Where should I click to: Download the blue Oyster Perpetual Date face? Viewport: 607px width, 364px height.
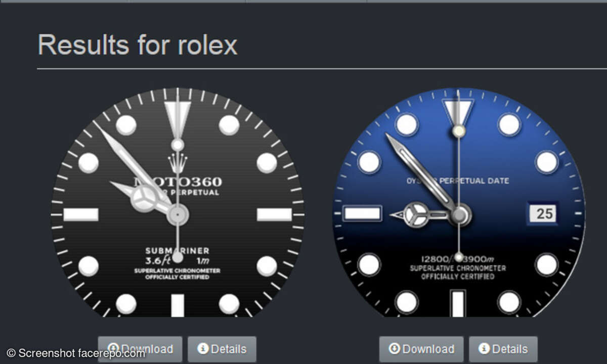tap(421, 349)
